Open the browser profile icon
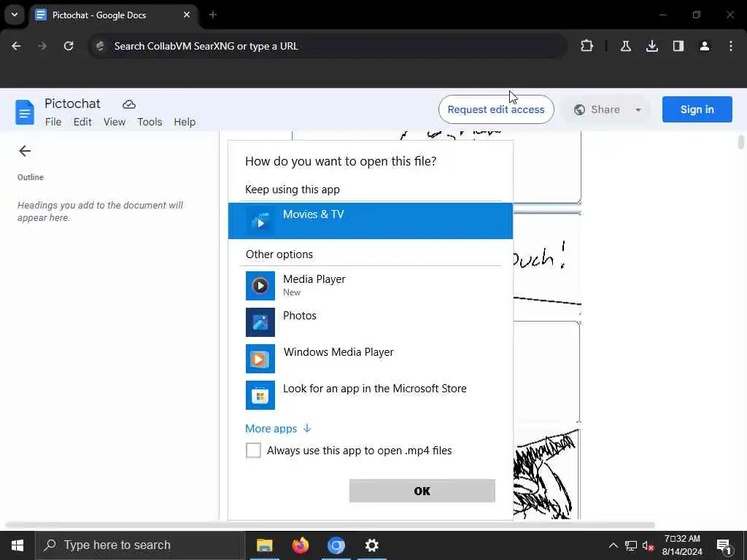This screenshot has height=560, width=747. coord(704,46)
